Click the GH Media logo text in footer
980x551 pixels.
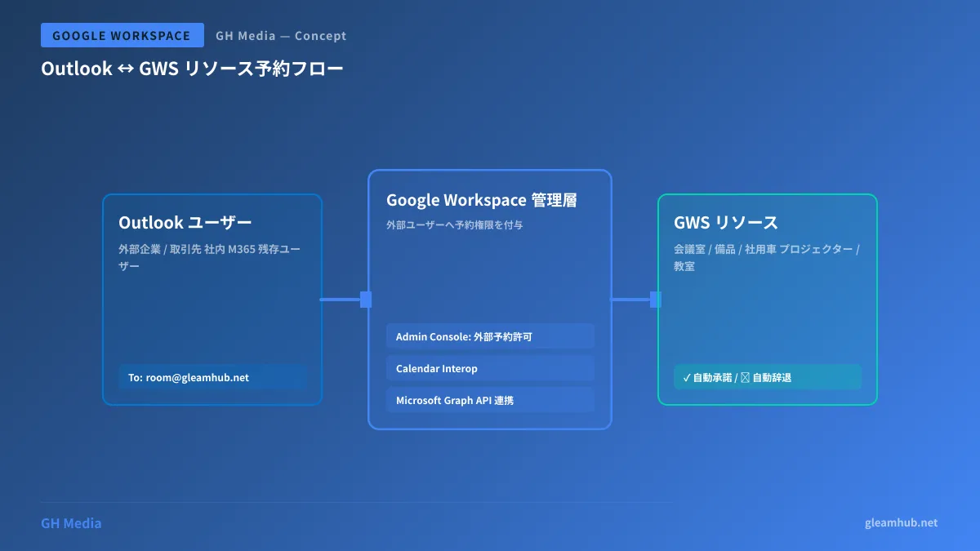[70, 522]
